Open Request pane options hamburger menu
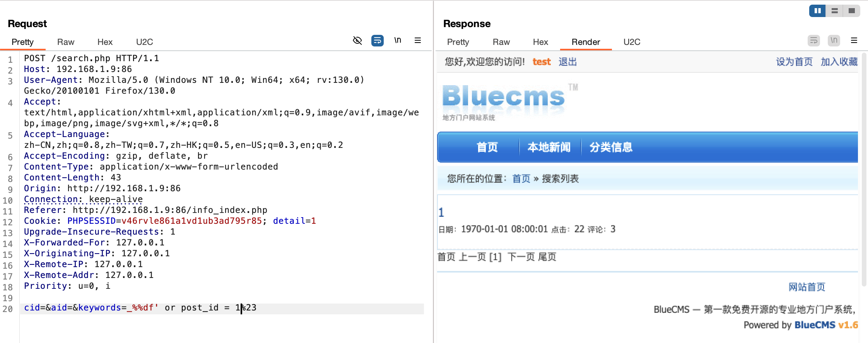 [418, 40]
